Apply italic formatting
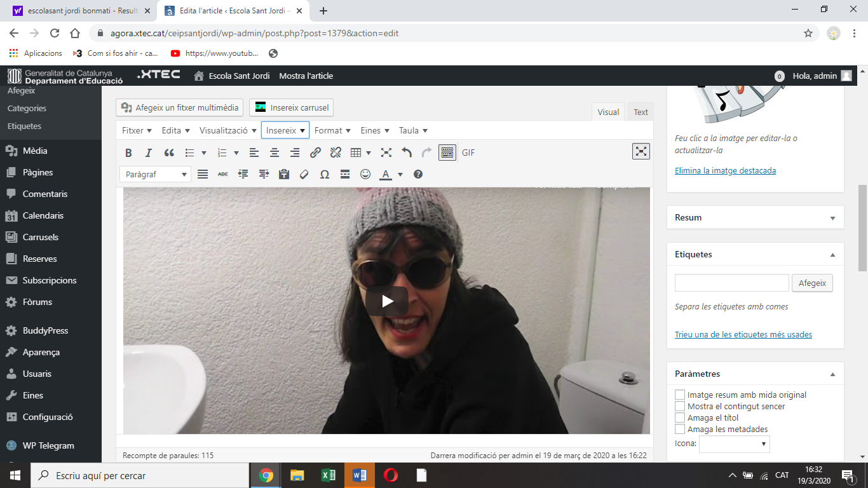 pyautogui.click(x=149, y=152)
